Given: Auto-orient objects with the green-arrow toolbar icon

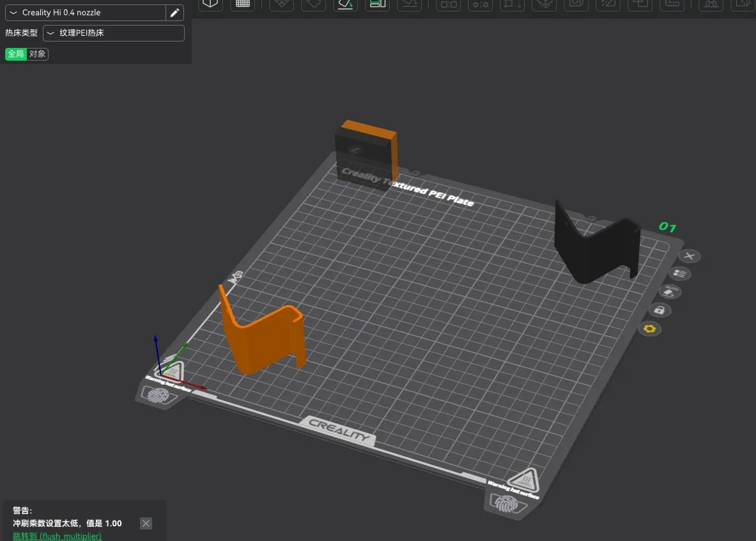Looking at the screenshot, I should 345,4.
